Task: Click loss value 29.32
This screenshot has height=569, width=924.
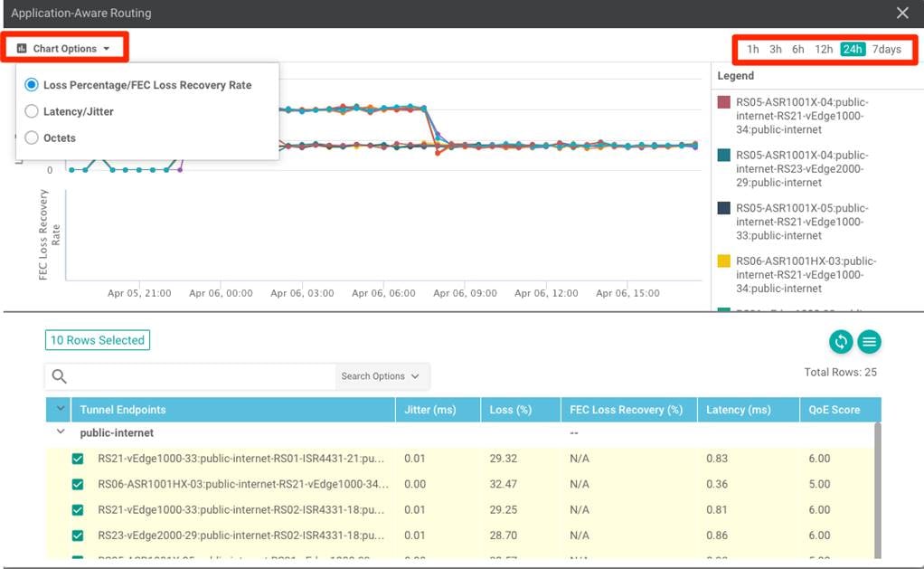Action: pyautogui.click(x=503, y=458)
